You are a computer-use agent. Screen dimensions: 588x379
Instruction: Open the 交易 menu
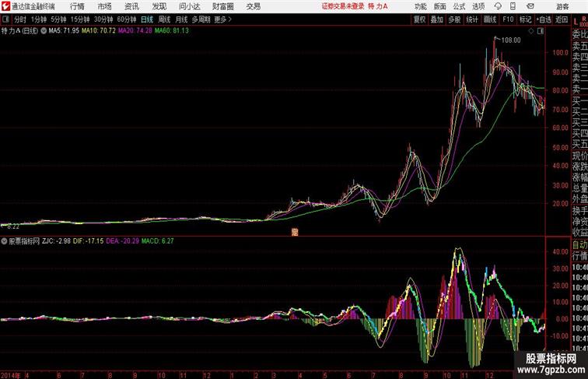pos(253,6)
